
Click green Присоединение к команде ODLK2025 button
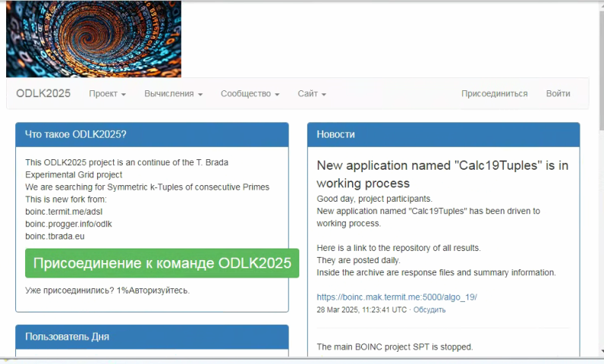point(162,263)
